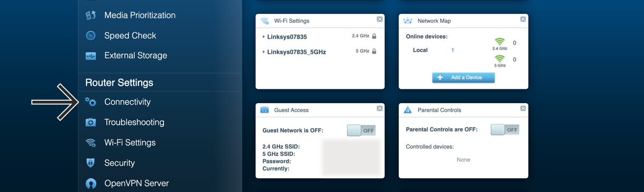Viewport: 644px width, 192px height.
Task: Click the Linksys07835 network name
Action: click(x=287, y=37)
